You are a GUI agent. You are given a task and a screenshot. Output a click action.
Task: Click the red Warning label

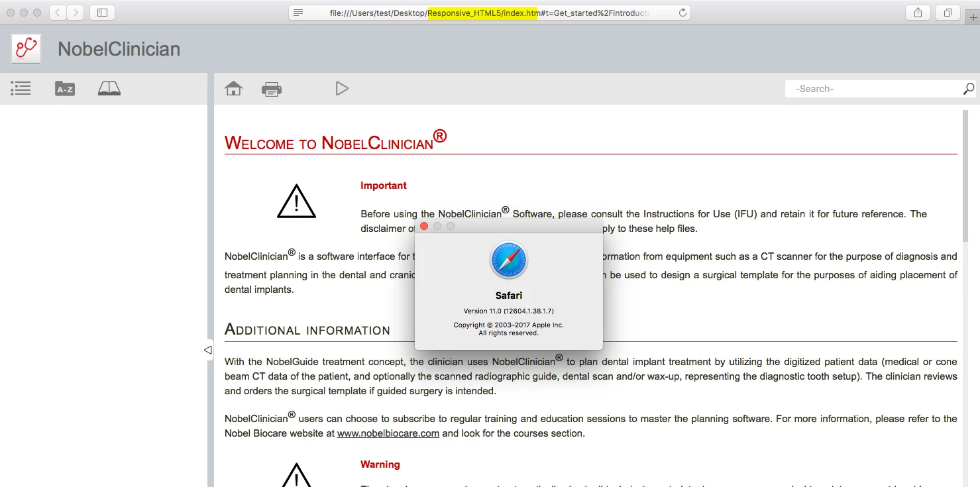pos(380,464)
